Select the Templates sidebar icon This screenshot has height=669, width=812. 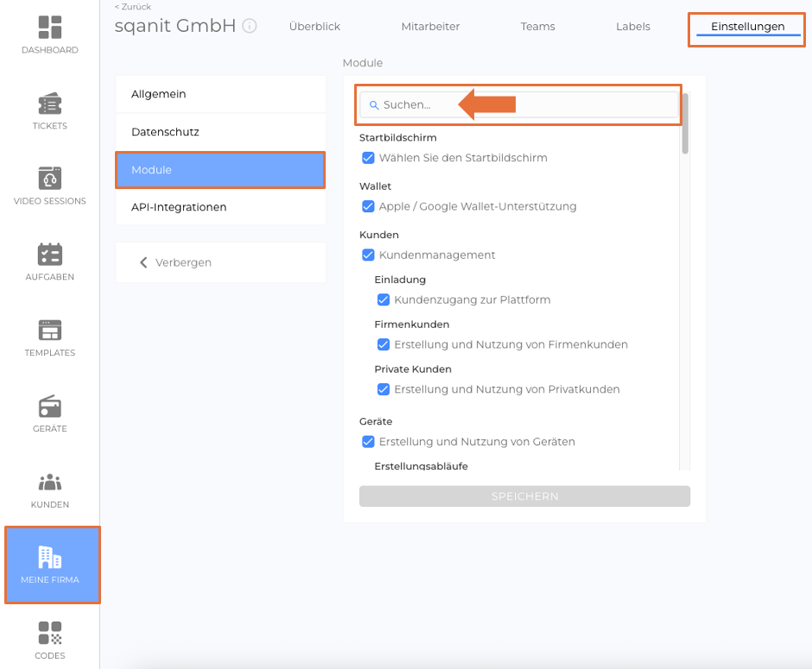[50, 330]
